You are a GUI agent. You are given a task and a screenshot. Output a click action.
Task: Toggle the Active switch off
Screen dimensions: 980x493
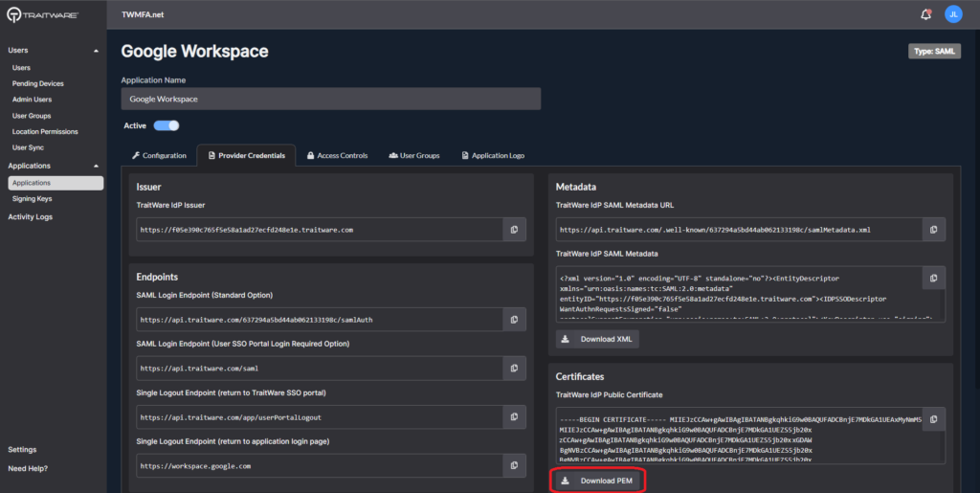[167, 125]
